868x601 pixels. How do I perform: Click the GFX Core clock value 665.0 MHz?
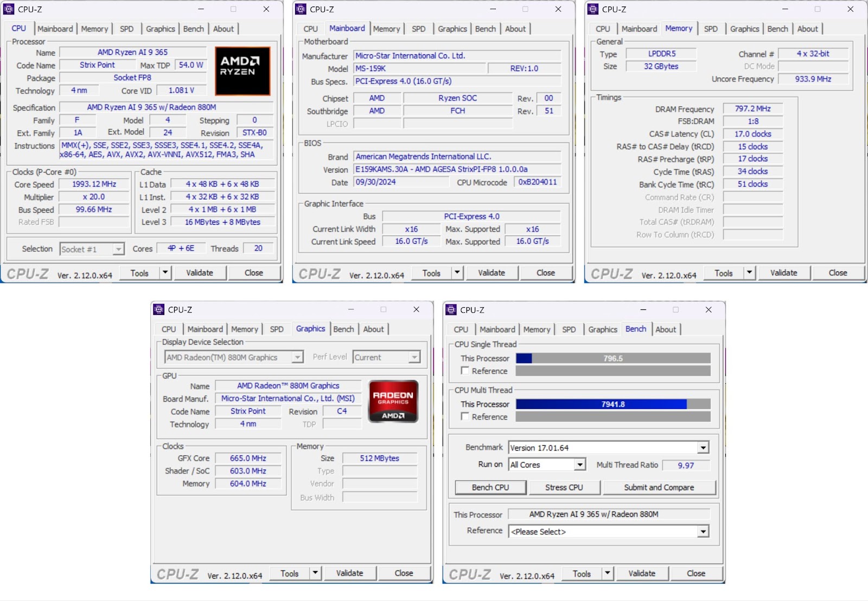(248, 458)
